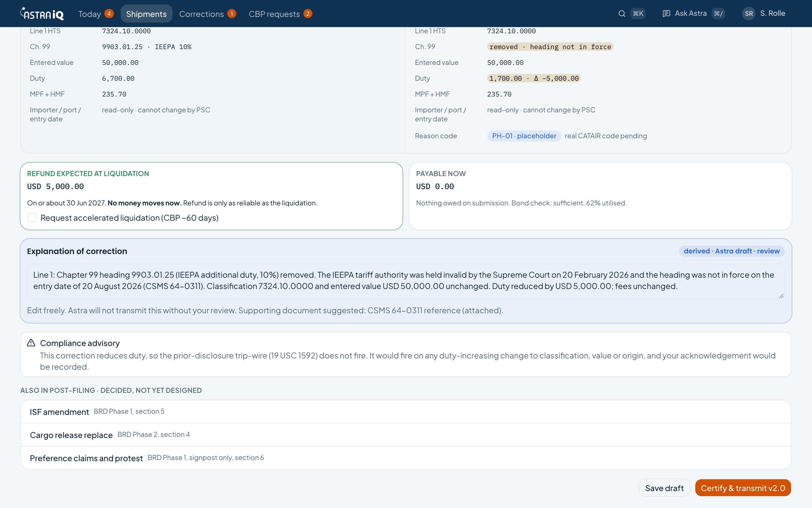The height and width of the screenshot is (508, 812).
Task: Open the Today tab
Action: click(x=96, y=14)
